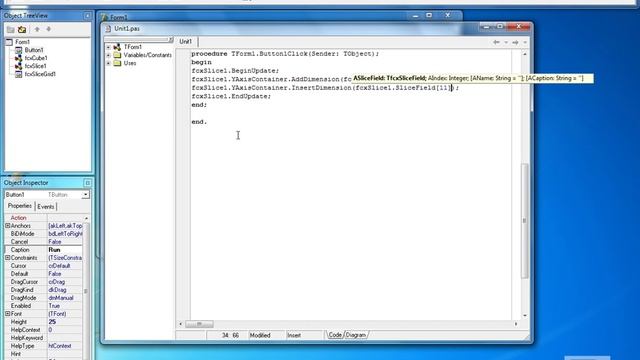
Task: Close the Object TreeView panel
Action: point(87,16)
